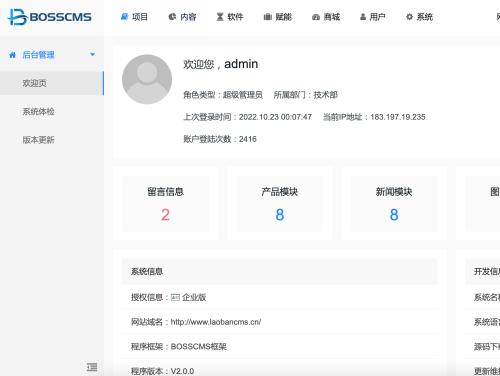Viewport: 500px width, 376px height.
Task: Open the 新闻模块 card
Action: pos(394,204)
